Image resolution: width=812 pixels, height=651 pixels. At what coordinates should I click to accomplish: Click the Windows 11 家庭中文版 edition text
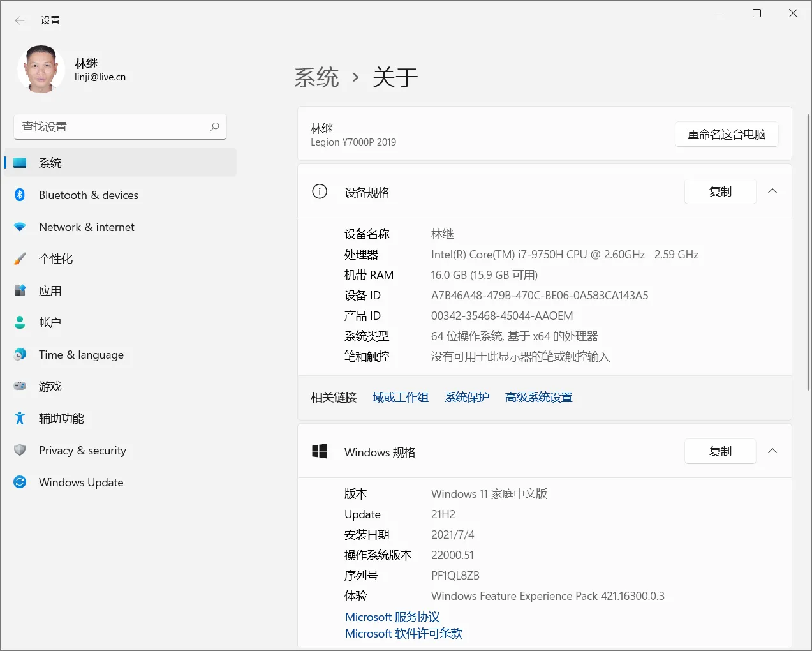pyautogui.click(x=489, y=494)
